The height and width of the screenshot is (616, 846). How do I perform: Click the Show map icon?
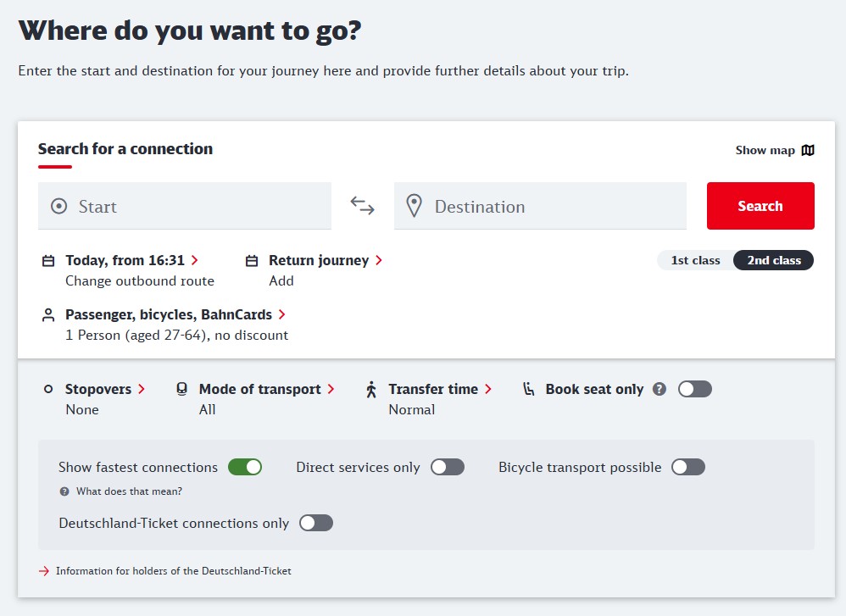808,150
